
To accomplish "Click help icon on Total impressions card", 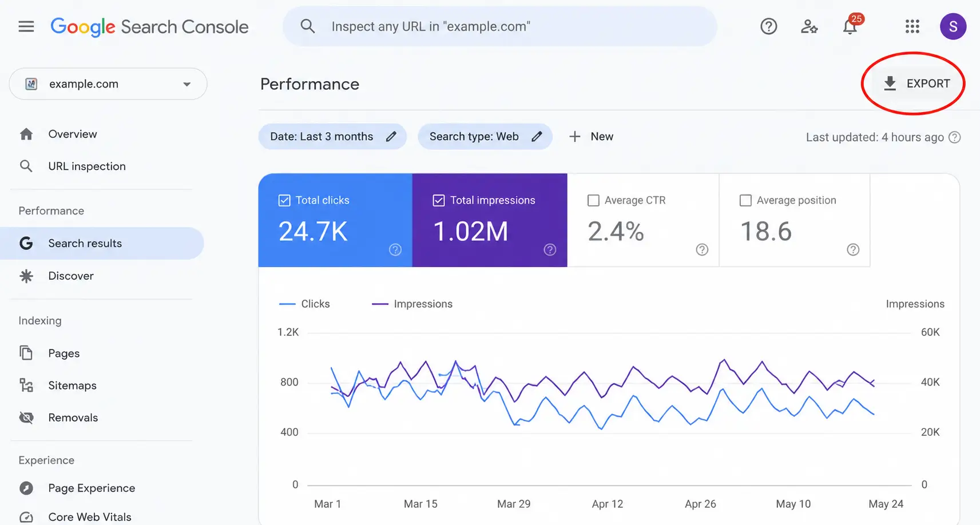I will (550, 249).
